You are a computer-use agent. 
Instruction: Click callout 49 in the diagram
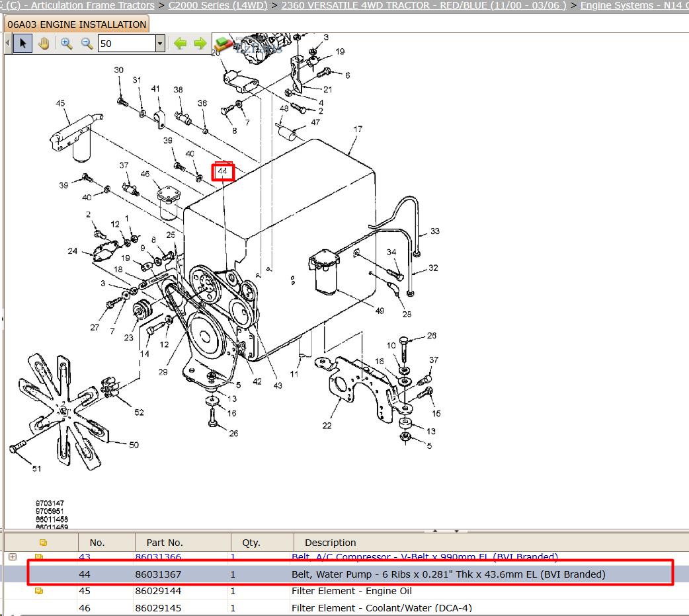[x=380, y=311]
